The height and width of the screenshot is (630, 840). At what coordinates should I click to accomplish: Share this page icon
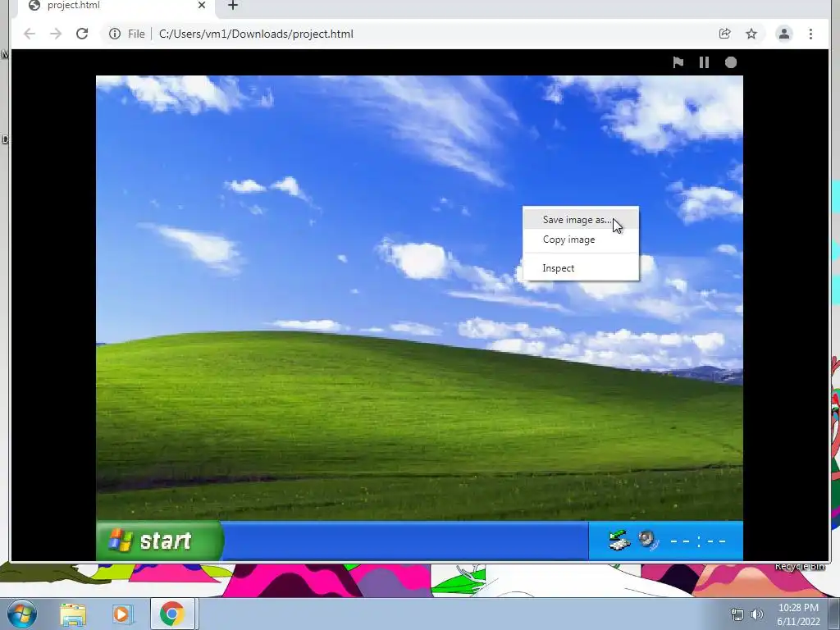click(x=725, y=34)
